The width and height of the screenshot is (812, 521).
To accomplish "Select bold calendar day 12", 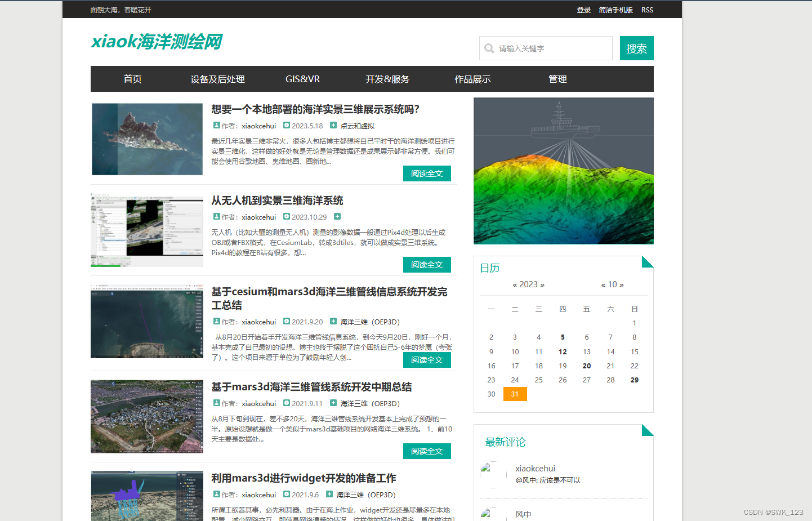I will pyautogui.click(x=563, y=351).
